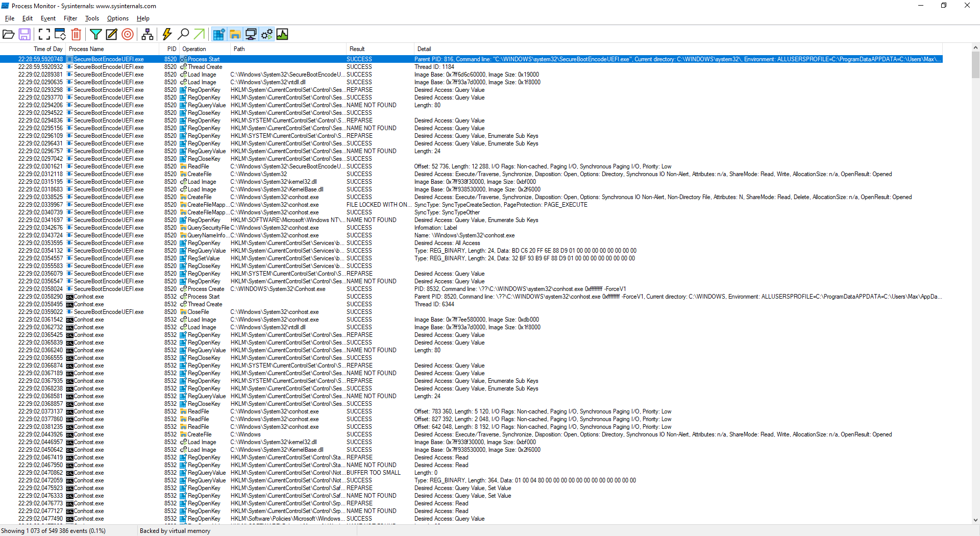Click 'Backed by virtual memory' status text
The image size is (980, 536).
(x=175, y=531)
